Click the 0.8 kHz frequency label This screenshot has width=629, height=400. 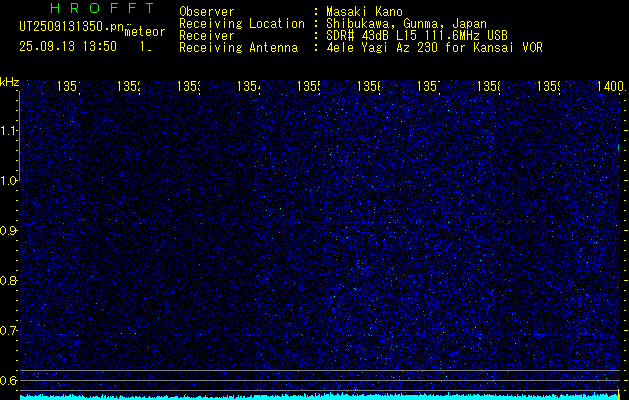[9, 280]
